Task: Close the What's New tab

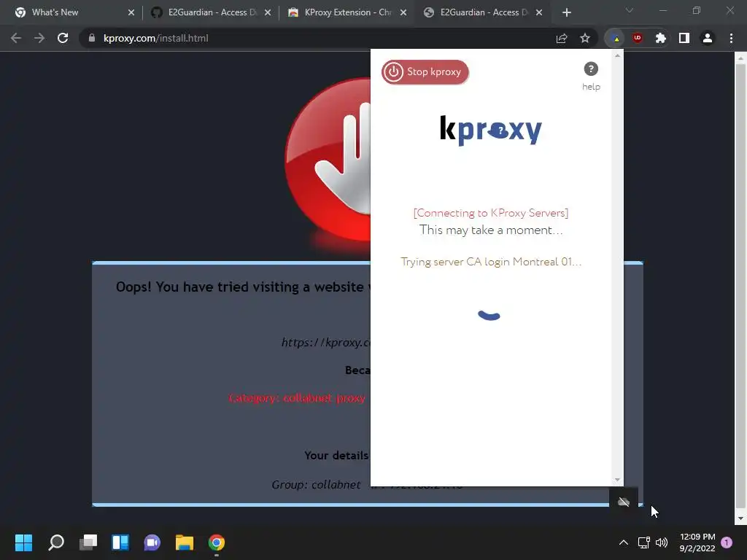Action: (x=131, y=12)
